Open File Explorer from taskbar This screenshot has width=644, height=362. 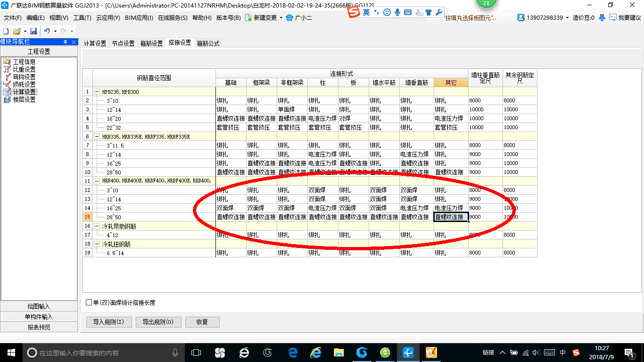[x=339, y=353]
